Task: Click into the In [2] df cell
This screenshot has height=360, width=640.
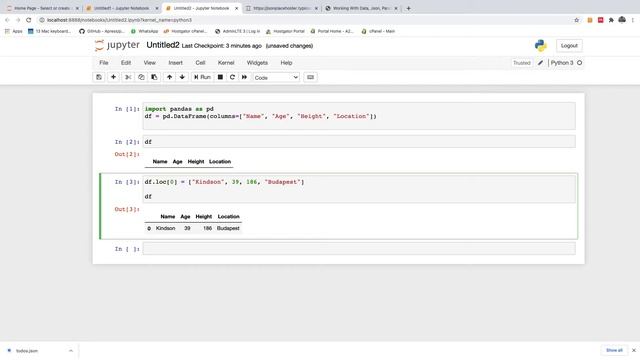Action: 359,142
